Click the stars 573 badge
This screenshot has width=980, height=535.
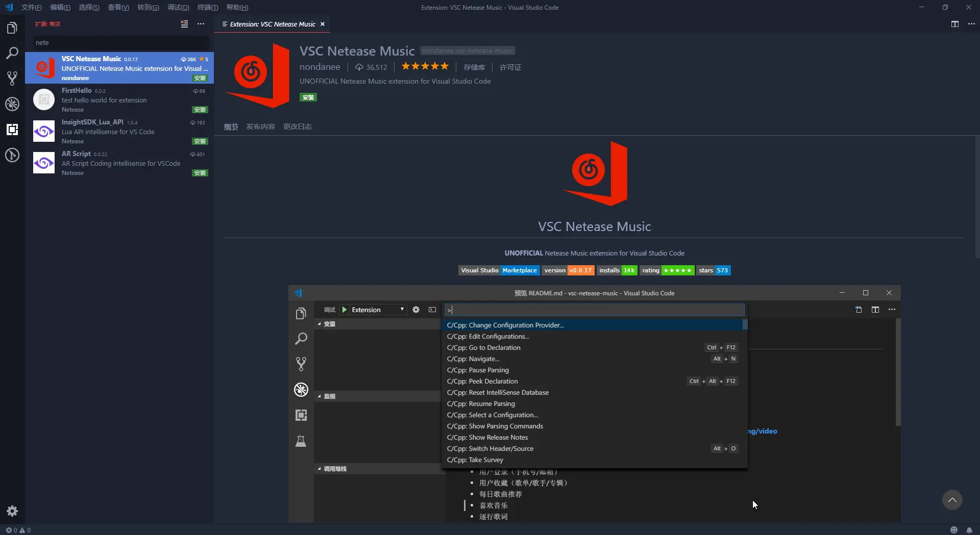[x=714, y=270]
